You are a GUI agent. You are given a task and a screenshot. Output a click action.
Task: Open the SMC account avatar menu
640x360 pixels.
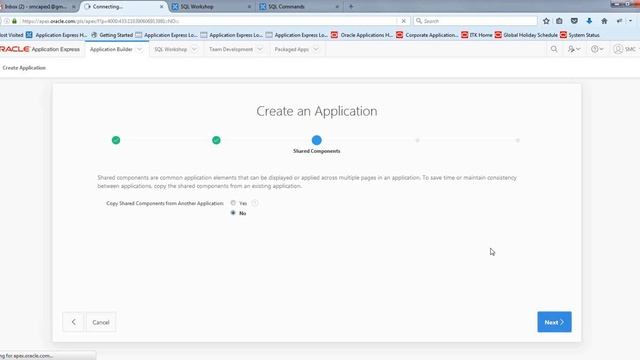coord(625,49)
